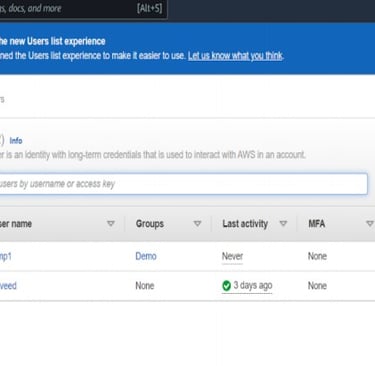This screenshot has height=366, width=375.
Task: Open 'Let us know what you think' link
Action: pyautogui.click(x=235, y=56)
